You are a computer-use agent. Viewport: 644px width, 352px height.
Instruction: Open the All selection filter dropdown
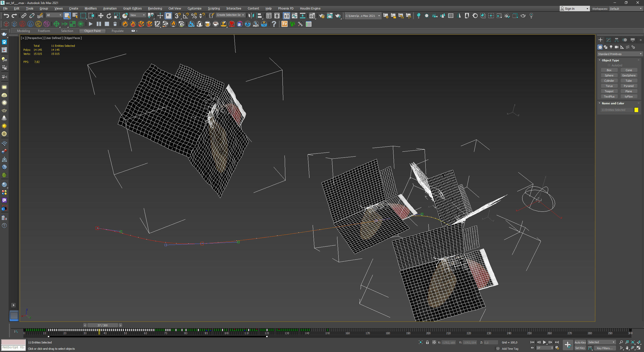pyautogui.click(x=54, y=15)
